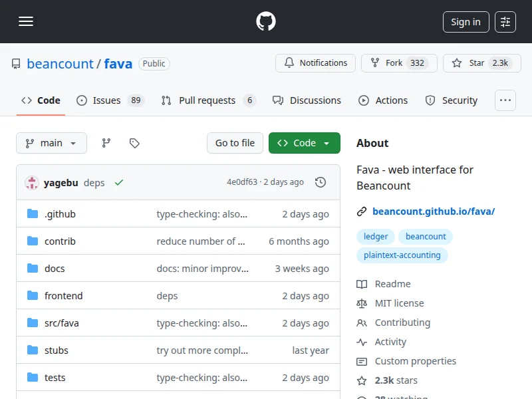Open the tags icon
Viewport: 532px width, 399px height.
pos(134,143)
